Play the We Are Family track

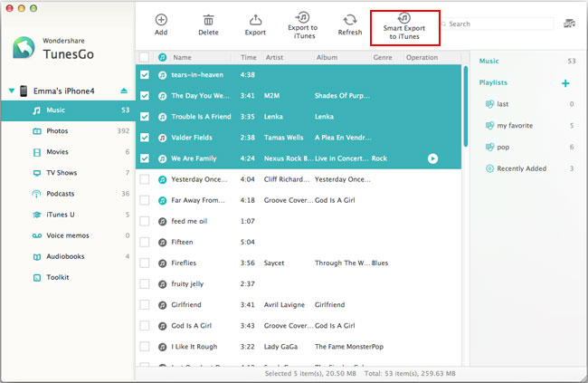click(x=432, y=158)
